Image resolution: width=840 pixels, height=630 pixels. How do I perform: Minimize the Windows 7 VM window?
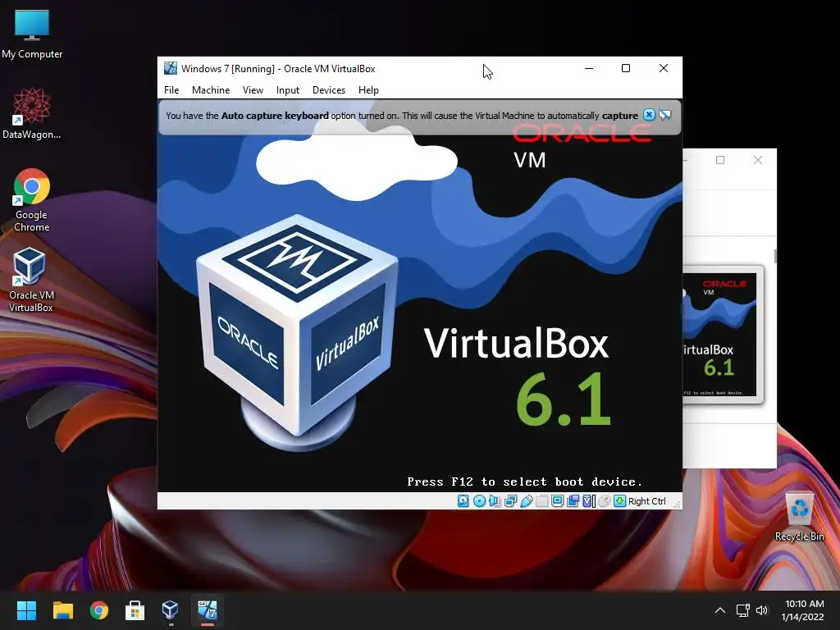[x=589, y=68]
